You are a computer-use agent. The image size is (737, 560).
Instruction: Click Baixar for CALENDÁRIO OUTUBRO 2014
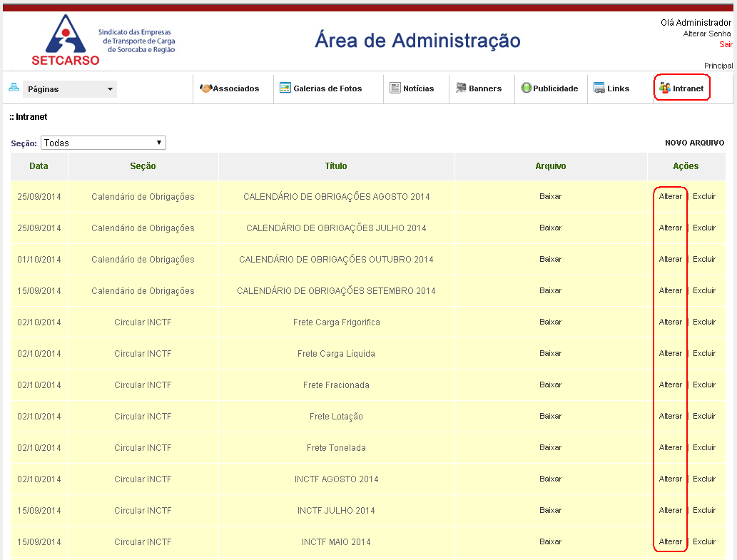pyautogui.click(x=550, y=260)
